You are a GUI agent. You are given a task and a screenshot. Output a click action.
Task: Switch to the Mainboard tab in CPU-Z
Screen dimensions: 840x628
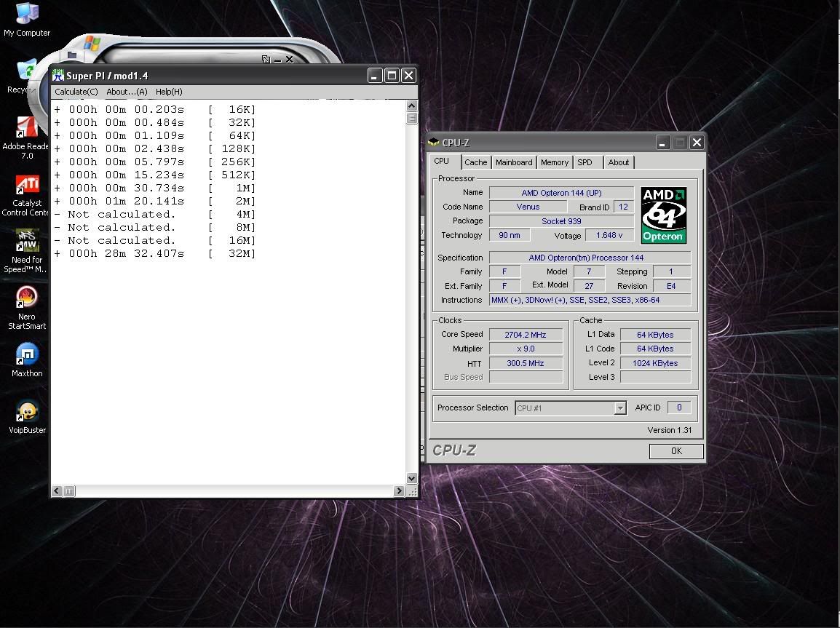[514, 162]
